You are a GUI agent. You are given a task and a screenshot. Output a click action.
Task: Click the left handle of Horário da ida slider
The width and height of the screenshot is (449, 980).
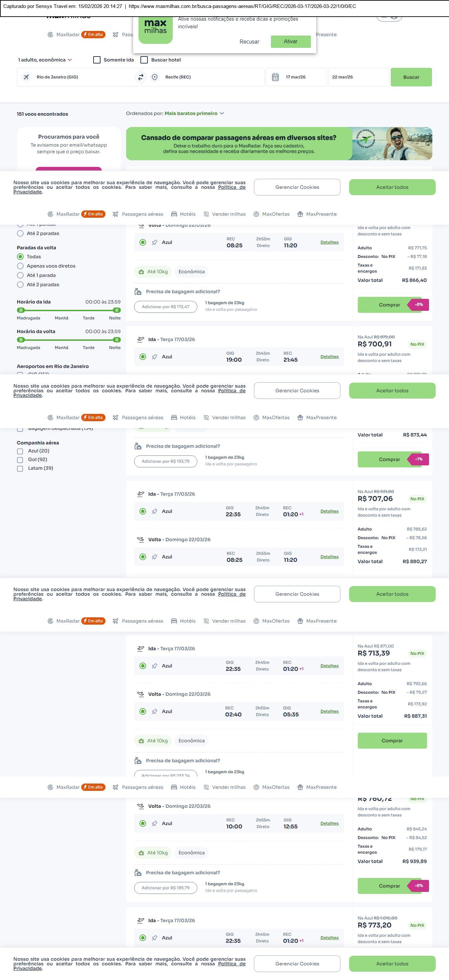21,310
